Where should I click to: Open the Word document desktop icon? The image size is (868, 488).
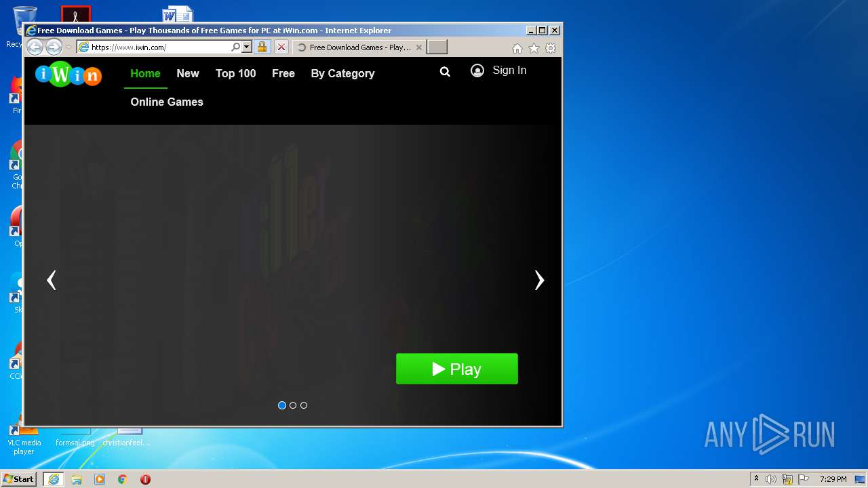[x=178, y=15]
